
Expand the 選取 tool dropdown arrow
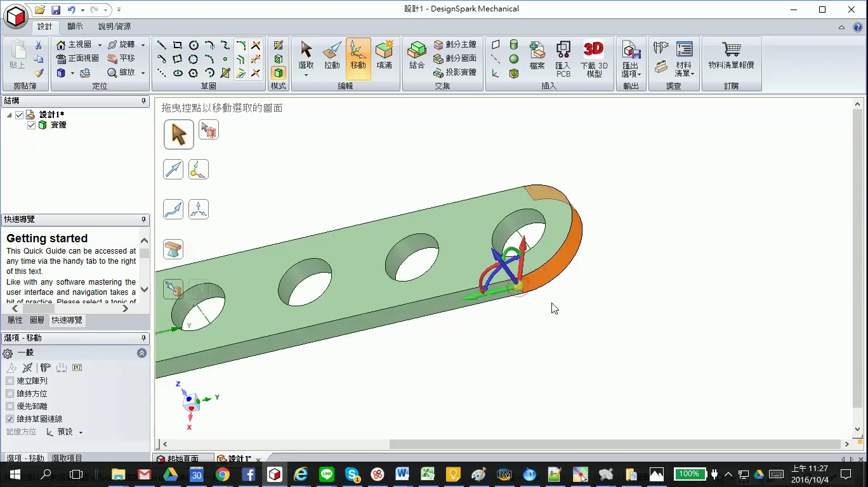(x=306, y=75)
